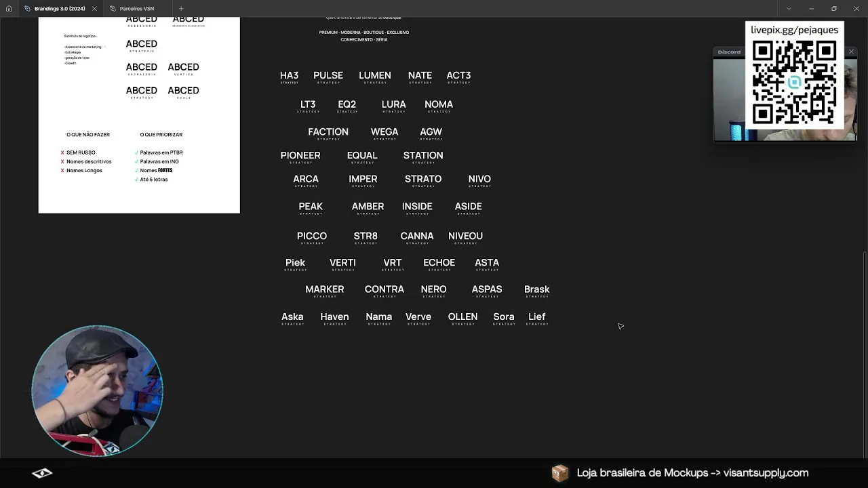Click the Visant logo icon at bottom left

click(42, 473)
